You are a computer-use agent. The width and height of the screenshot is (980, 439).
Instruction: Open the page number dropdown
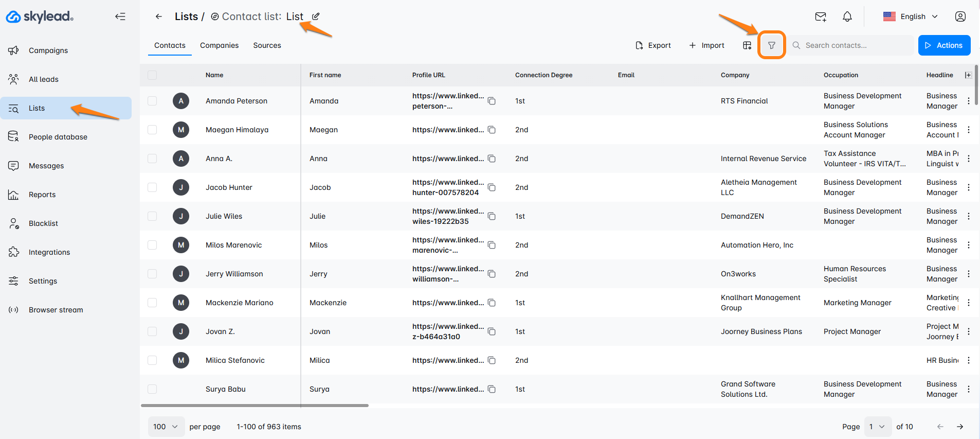pyautogui.click(x=878, y=427)
